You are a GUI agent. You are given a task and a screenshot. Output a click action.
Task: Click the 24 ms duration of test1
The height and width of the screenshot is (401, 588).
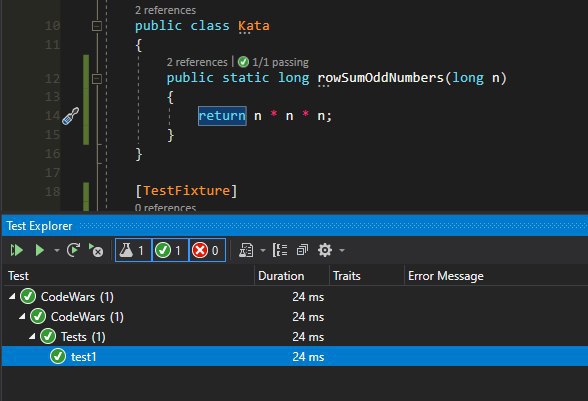pos(308,357)
